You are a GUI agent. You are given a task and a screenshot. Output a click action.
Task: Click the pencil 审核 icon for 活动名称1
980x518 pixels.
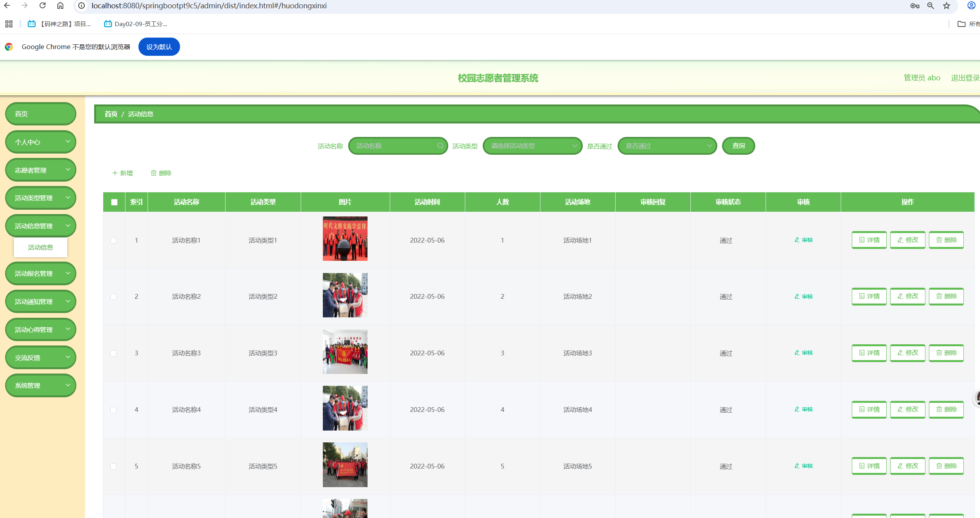pyautogui.click(x=797, y=240)
